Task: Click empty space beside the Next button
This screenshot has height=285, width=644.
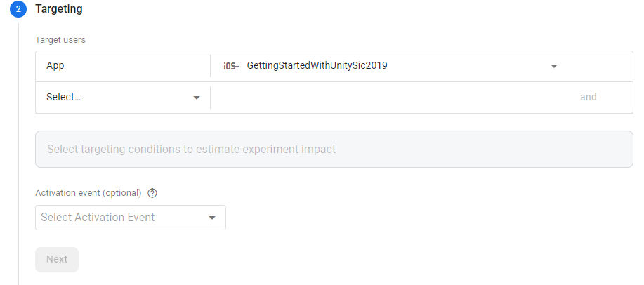Action: click(x=211, y=259)
